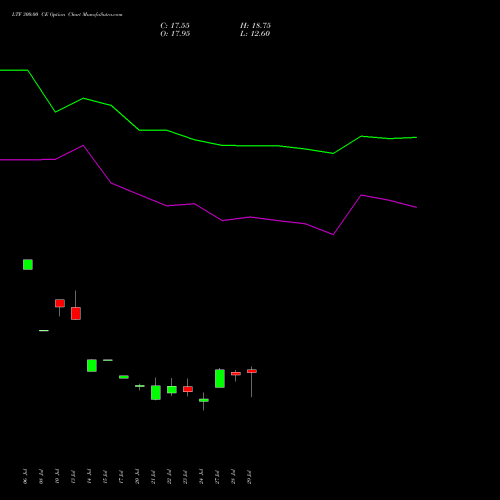Viewport: 500px width, 500px height.
Task: Click the red candle for 28 Jul
Action: [236, 374]
